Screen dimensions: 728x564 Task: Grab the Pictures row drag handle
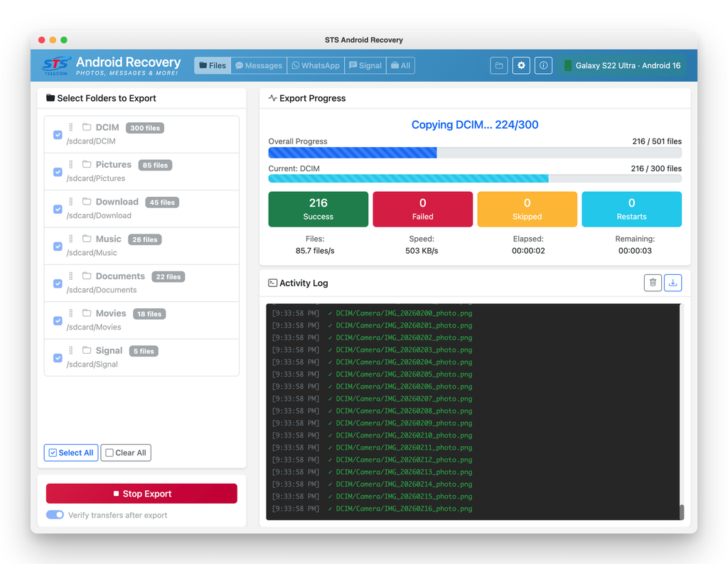point(71,164)
